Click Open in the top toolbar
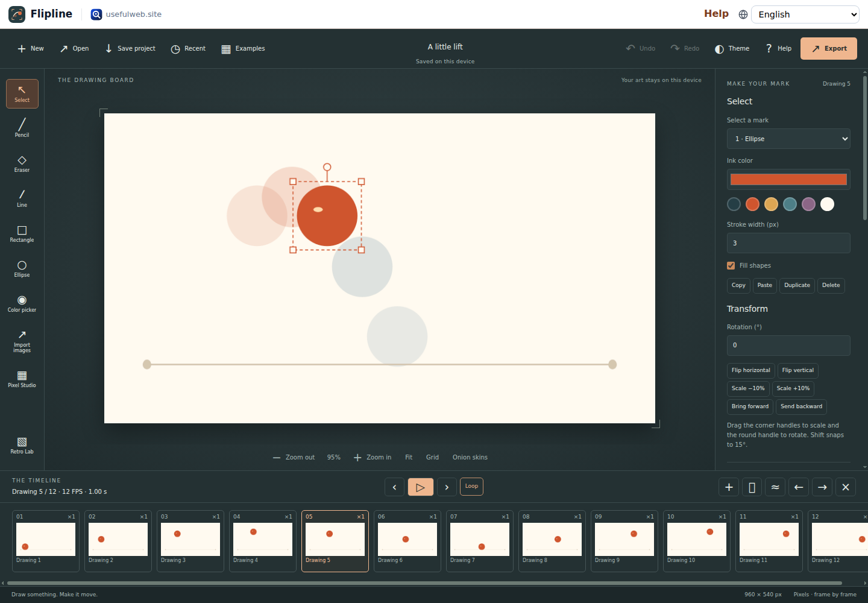Image resolution: width=868 pixels, height=603 pixels. coord(75,48)
